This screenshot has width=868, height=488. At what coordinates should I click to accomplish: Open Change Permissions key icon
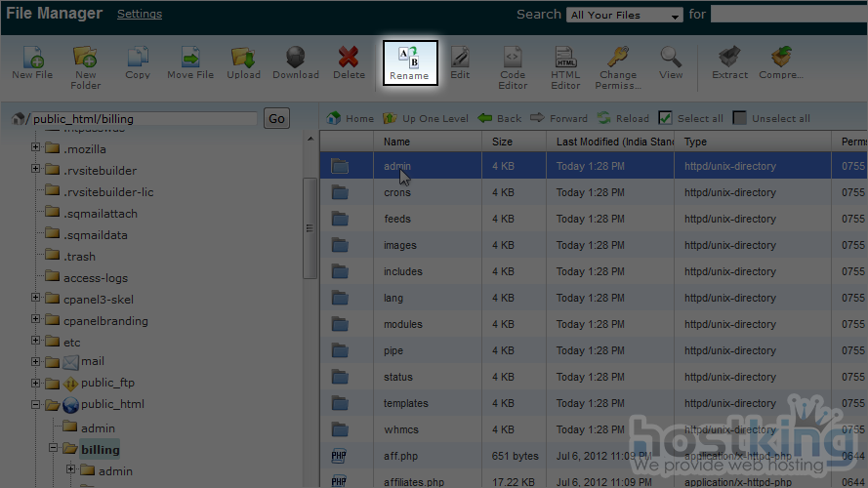[617, 61]
